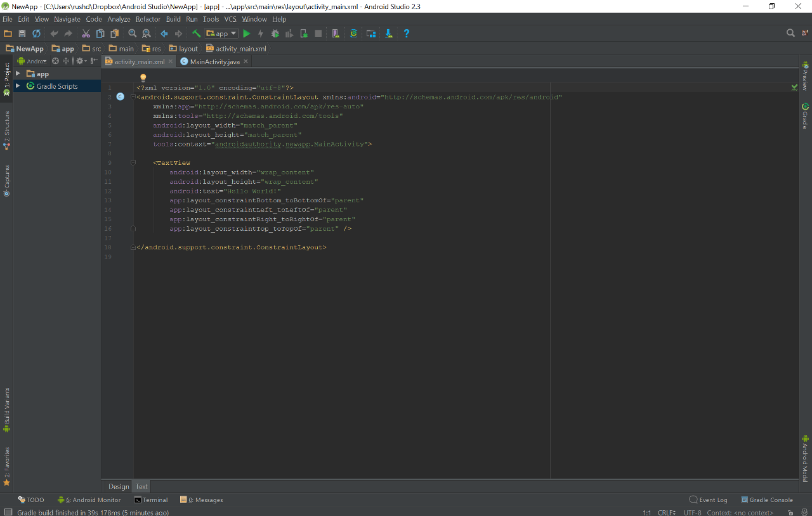Click the Find magnifier icon in the toolbar
This screenshot has width=812, height=516.
point(133,34)
